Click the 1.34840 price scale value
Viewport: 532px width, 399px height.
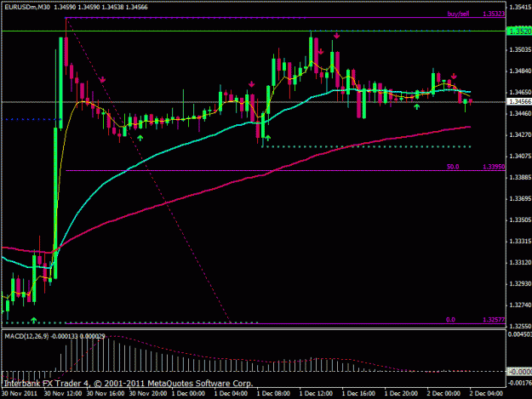click(x=520, y=71)
